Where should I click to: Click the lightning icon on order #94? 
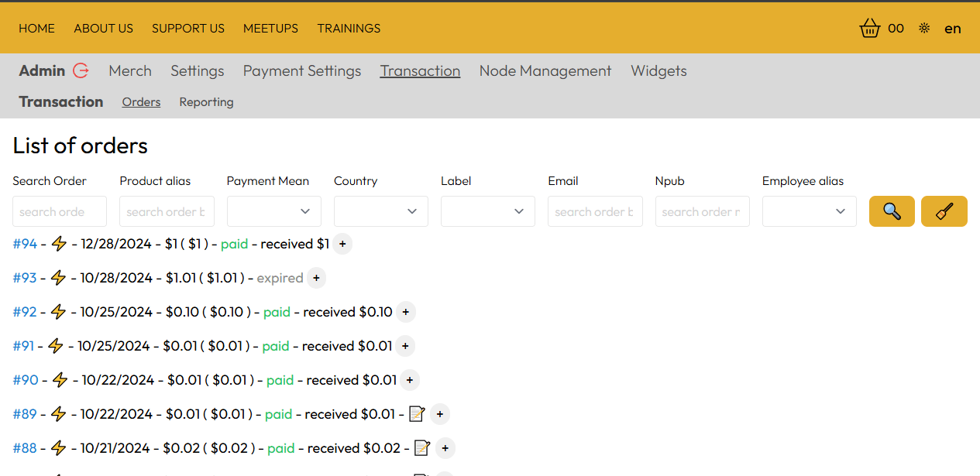point(59,244)
